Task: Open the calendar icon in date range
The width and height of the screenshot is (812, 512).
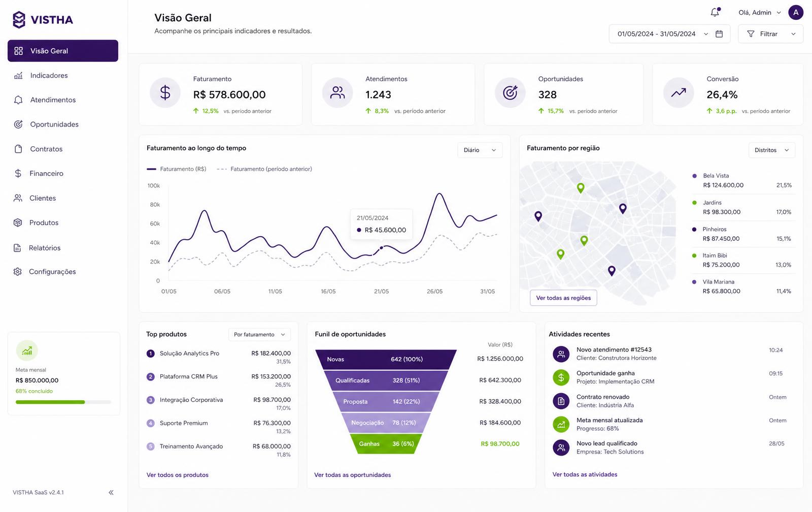Action: coord(719,34)
